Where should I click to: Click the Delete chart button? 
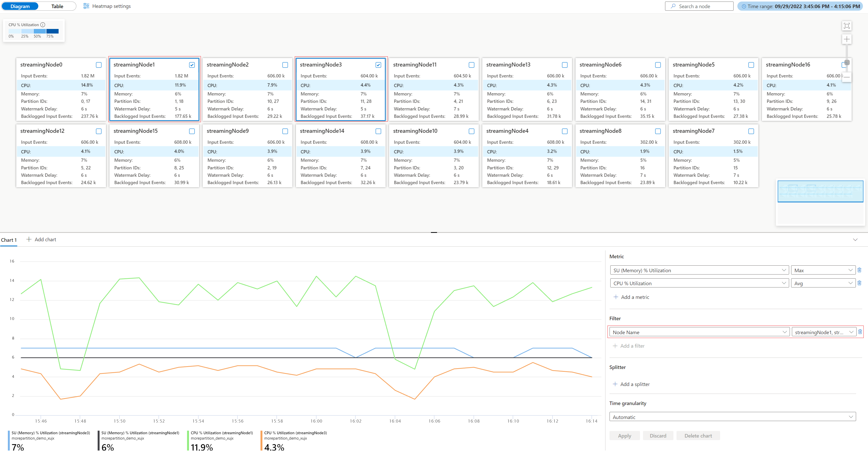698,436
